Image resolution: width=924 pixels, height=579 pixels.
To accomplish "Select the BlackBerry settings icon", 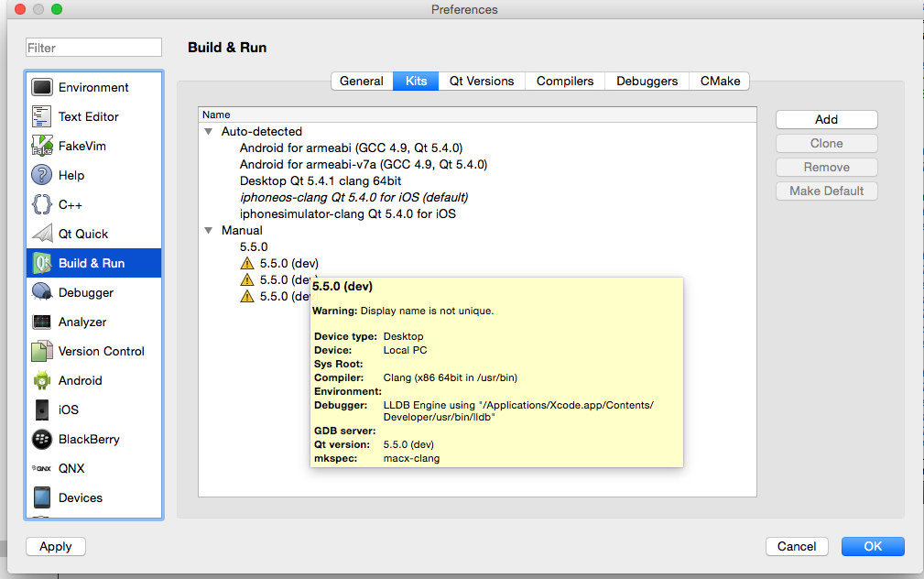I will (42, 439).
